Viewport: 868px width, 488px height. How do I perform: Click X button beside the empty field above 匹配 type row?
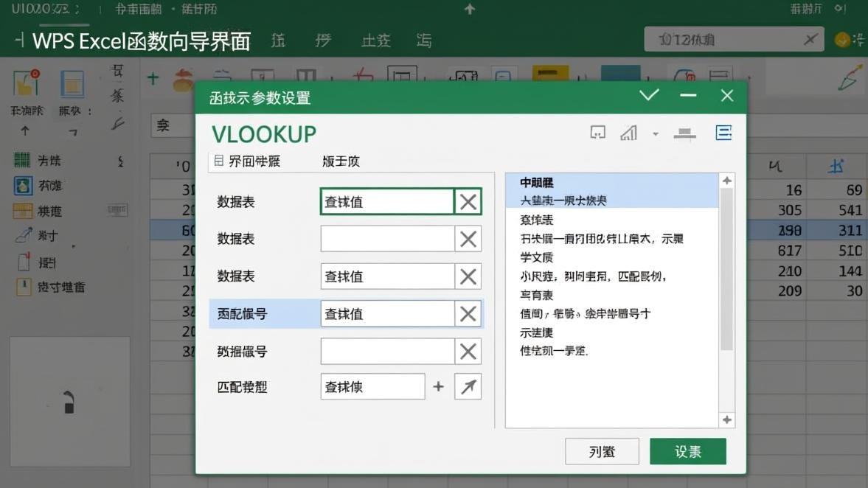[x=468, y=352]
